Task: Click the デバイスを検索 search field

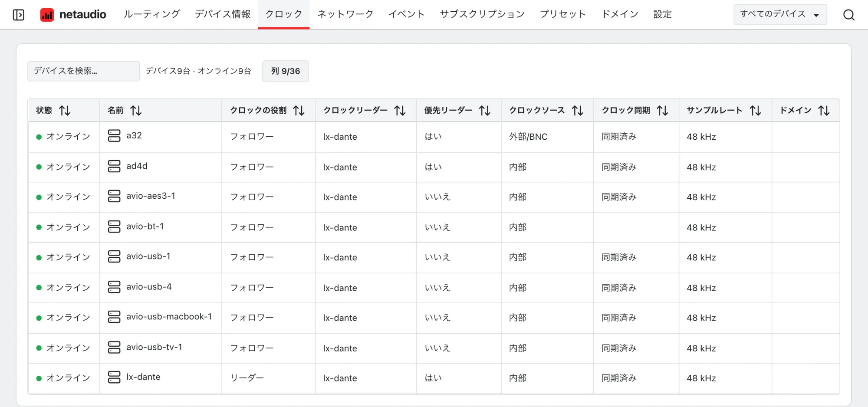Action: (83, 71)
